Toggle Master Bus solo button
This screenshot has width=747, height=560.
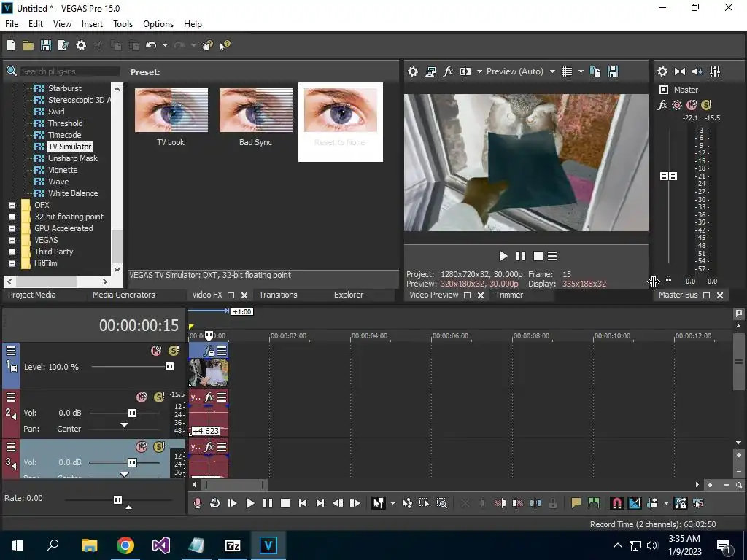point(706,105)
